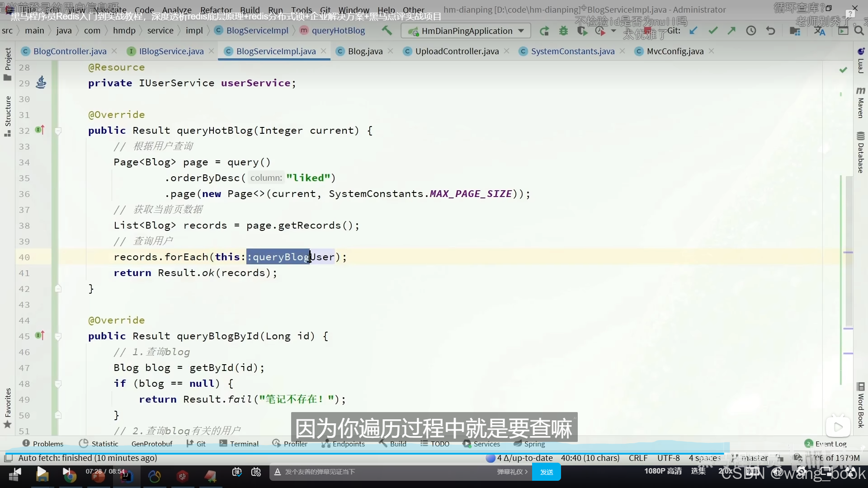Toggle the Favorites tool window
The image size is (868, 488).
pos(7,408)
